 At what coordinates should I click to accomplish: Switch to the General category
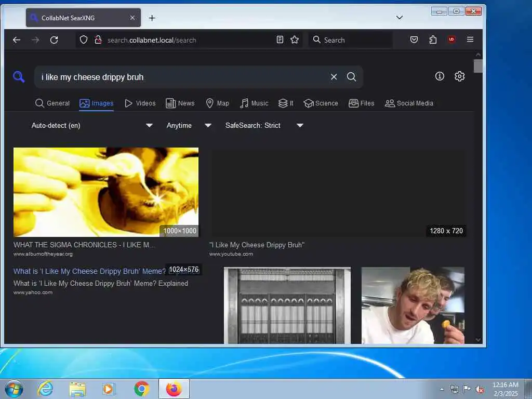[52, 103]
